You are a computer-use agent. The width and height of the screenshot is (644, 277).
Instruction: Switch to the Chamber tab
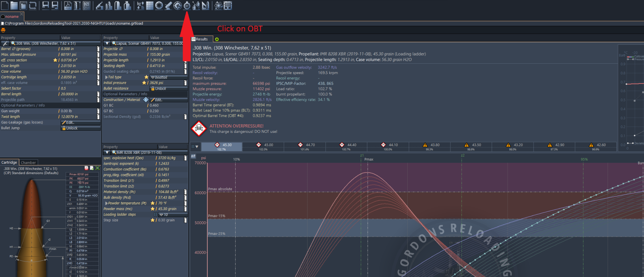(x=29, y=163)
